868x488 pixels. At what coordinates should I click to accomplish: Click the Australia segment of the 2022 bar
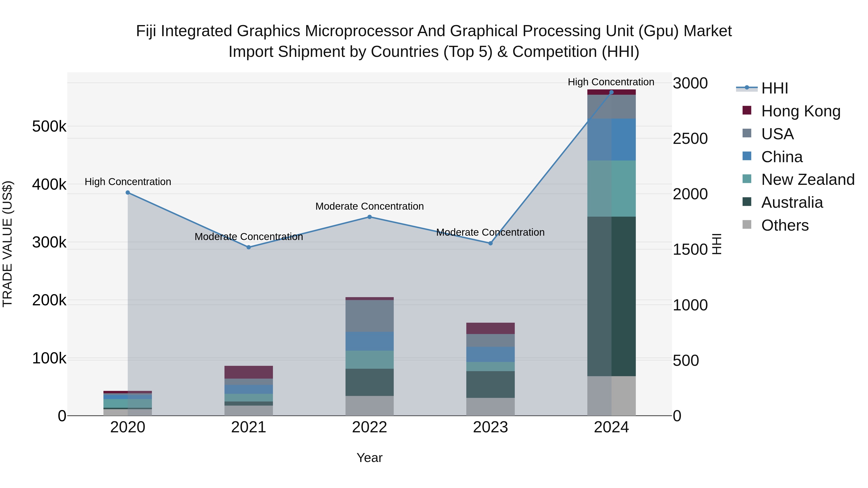click(x=370, y=382)
